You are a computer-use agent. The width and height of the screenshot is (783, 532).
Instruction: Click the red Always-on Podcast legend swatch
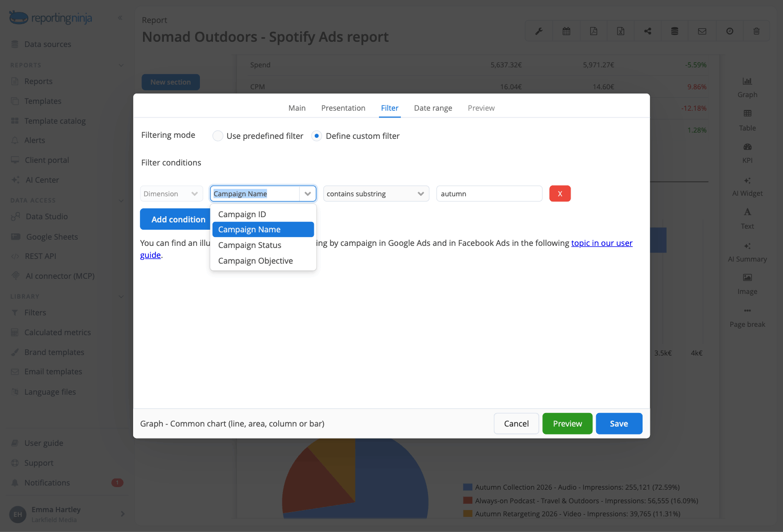pos(468,501)
